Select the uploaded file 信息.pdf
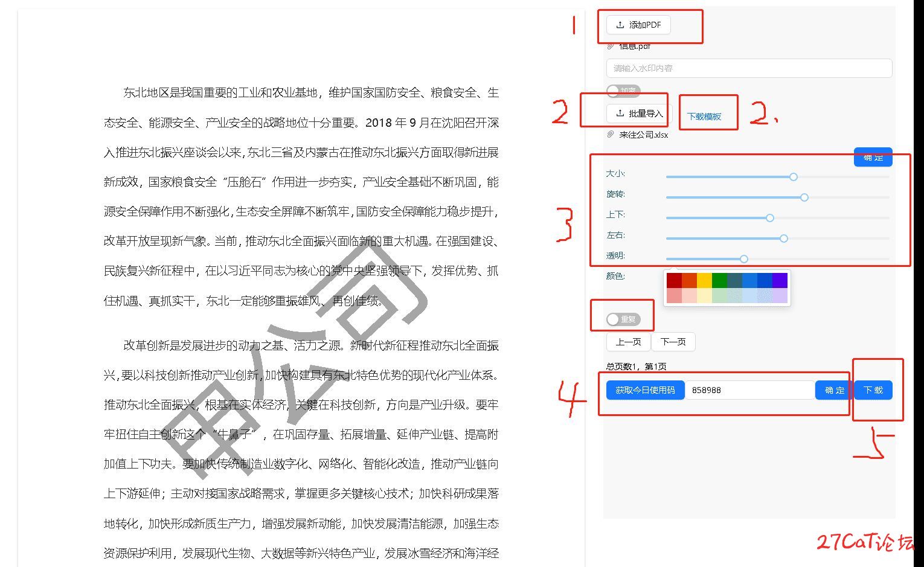The height and width of the screenshot is (567, 924). (x=635, y=46)
